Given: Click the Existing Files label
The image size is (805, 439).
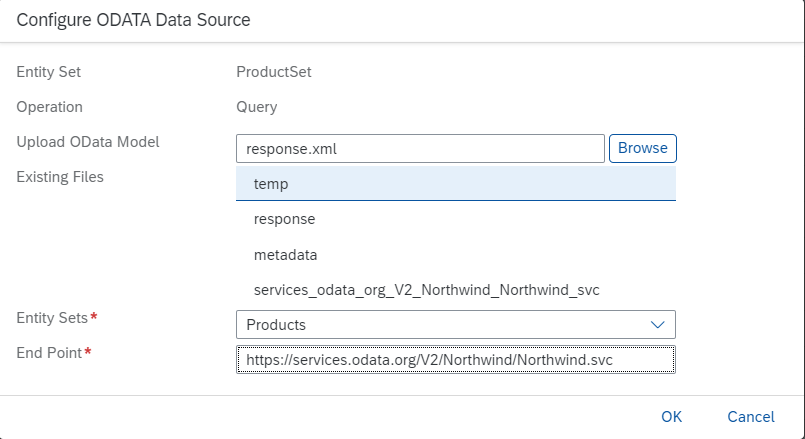Looking at the screenshot, I should point(60,177).
